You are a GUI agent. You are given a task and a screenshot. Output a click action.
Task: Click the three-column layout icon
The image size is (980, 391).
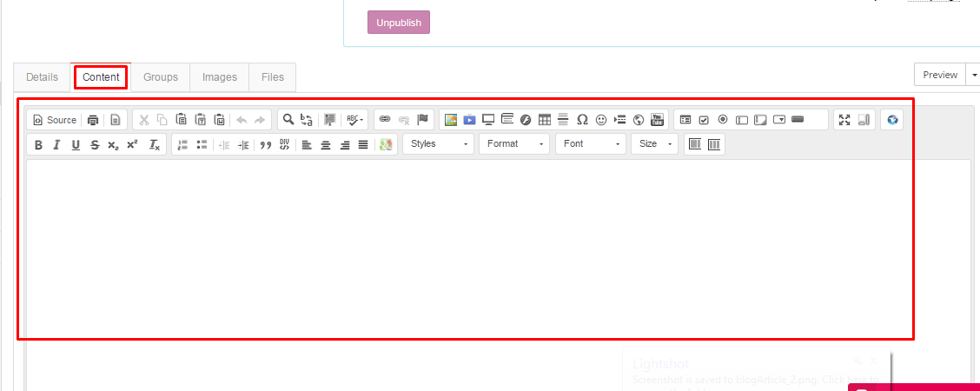[714, 144]
